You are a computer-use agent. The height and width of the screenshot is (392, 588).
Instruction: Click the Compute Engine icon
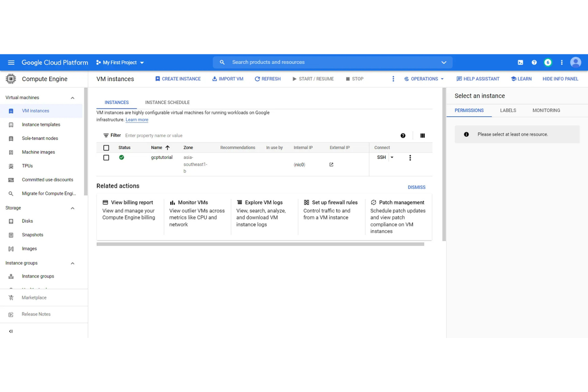pos(11,79)
